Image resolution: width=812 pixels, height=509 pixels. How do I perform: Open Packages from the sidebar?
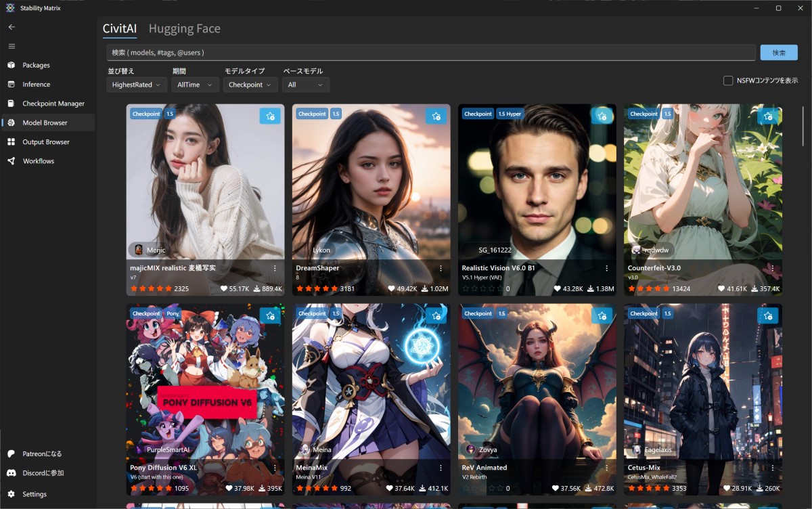(47, 65)
